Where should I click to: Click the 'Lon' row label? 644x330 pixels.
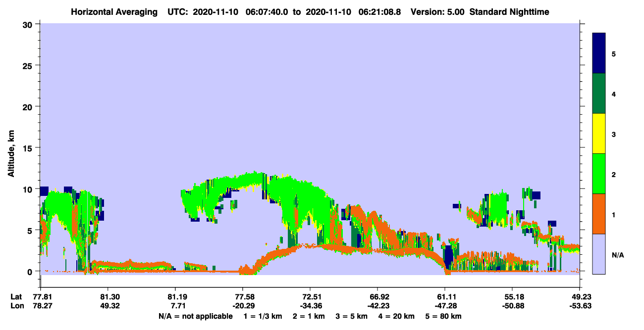click(x=16, y=306)
